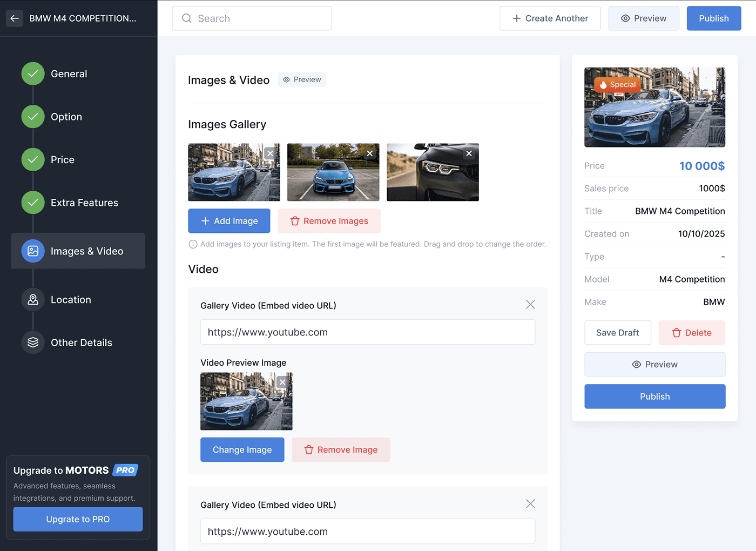Open the Extra Features step
Image resolution: width=756 pixels, height=551 pixels.
[84, 203]
